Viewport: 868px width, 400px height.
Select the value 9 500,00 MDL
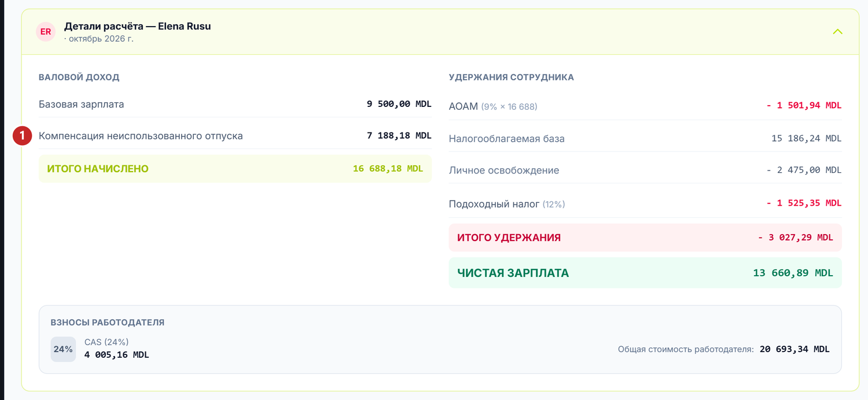(x=399, y=104)
